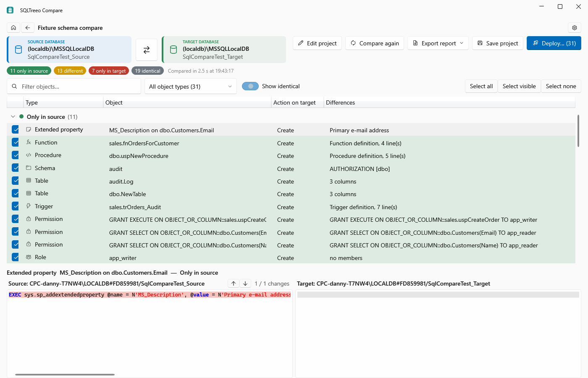
Task: Open settings gear icon
Action: click(575, 28)
